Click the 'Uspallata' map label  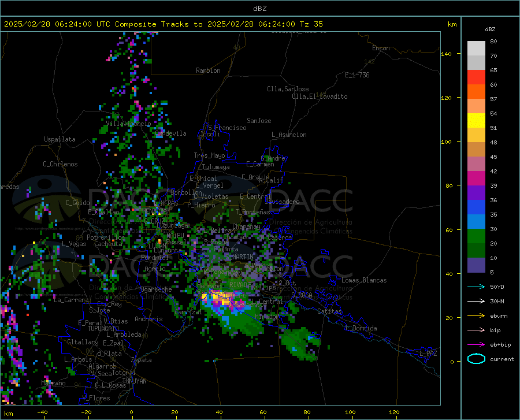(60, 139)
